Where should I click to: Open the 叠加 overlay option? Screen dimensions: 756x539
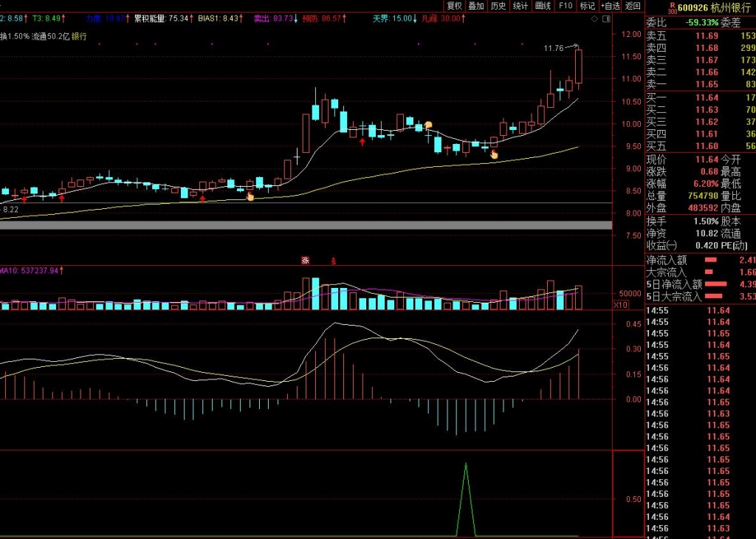477,6
